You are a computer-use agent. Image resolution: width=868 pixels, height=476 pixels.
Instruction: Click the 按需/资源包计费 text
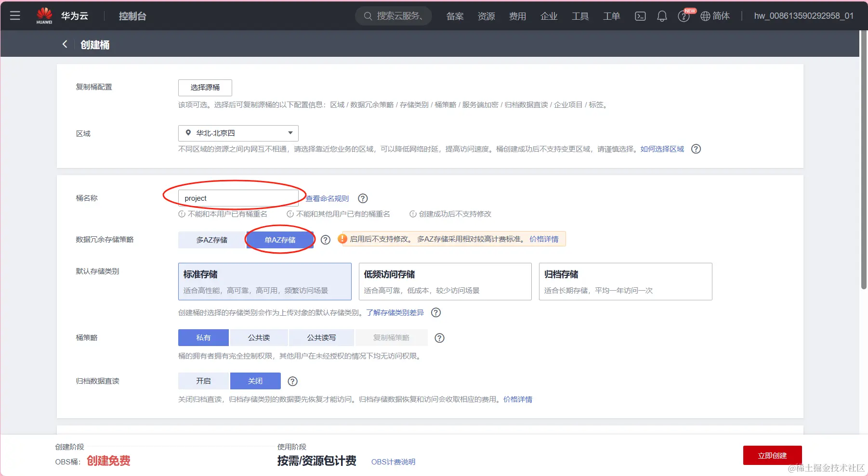pos(316,461)
